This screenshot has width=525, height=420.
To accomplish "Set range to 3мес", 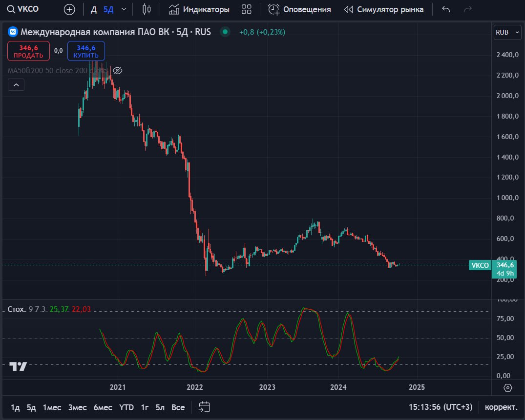I will tap(77, 407).
